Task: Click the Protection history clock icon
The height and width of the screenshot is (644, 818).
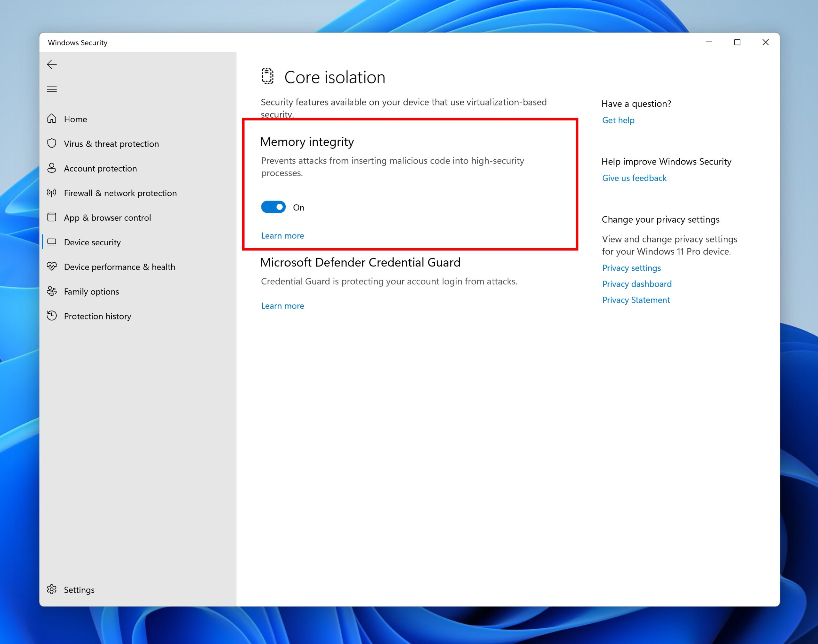Action: [x=52, y=316]
